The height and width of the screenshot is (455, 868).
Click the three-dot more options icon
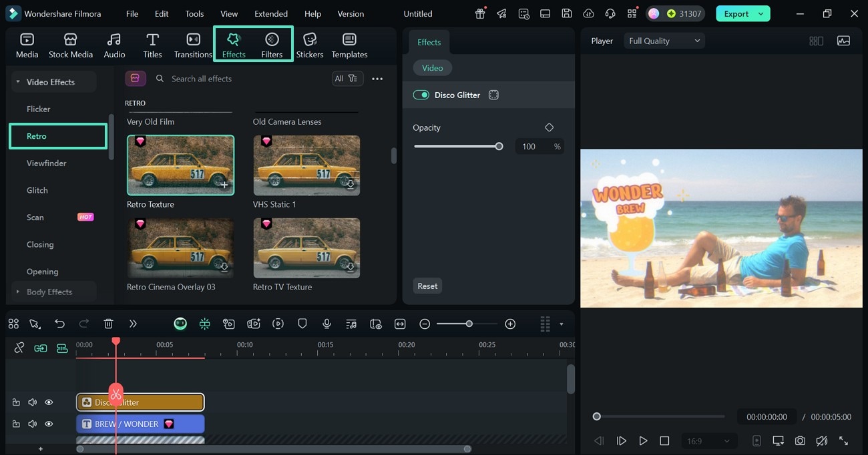tap(377, 79)
